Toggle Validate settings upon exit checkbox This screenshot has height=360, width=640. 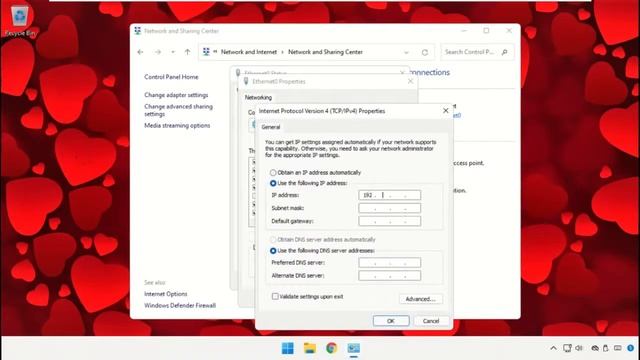(x=275, y=296)
